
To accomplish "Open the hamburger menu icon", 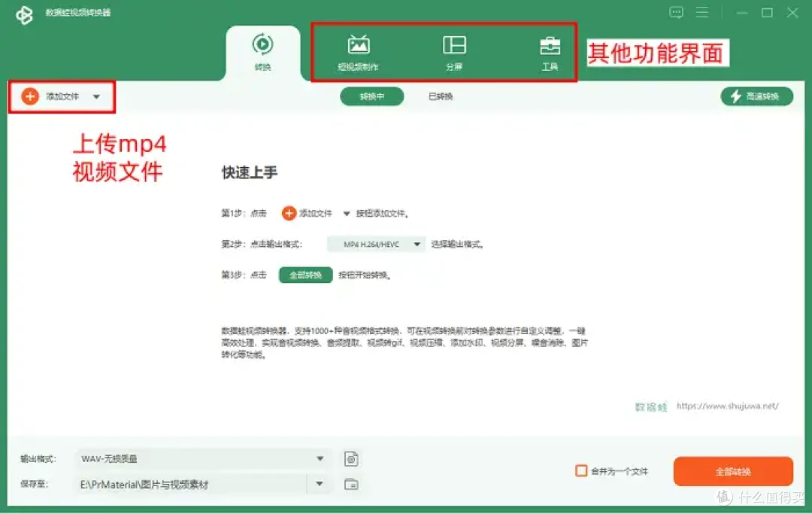I will tap(702, 12).
